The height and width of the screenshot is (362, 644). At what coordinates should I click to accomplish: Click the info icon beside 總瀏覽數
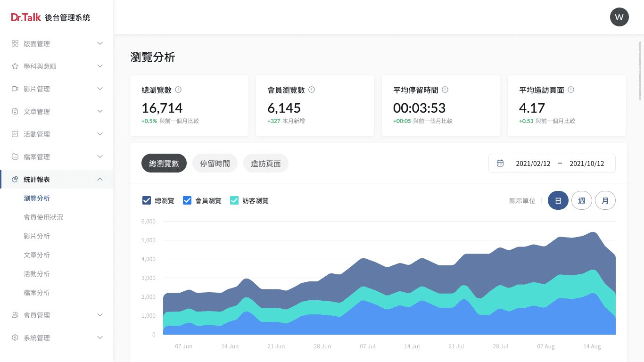coord(178,90)
